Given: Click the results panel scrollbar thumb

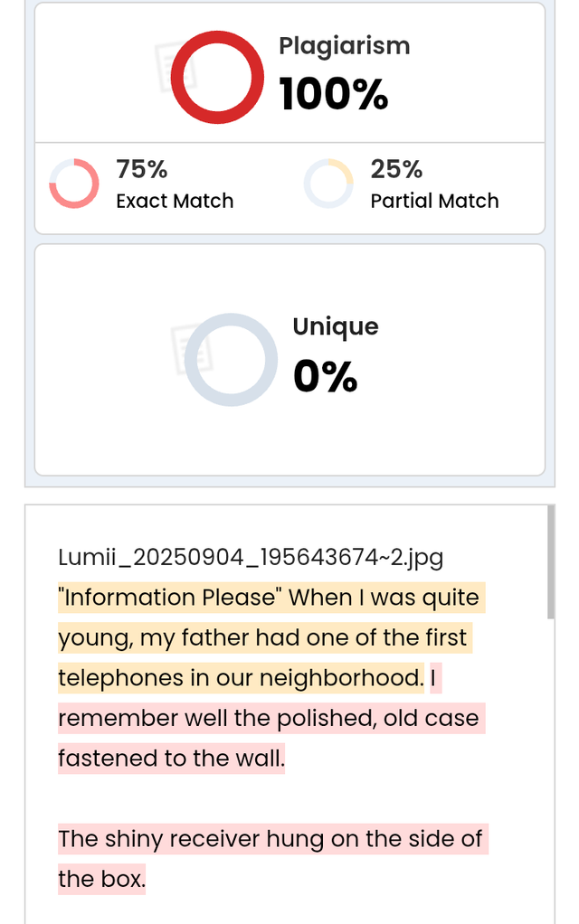Looking at the screenshot, I should pyautogui.click(x=551, y=561).
